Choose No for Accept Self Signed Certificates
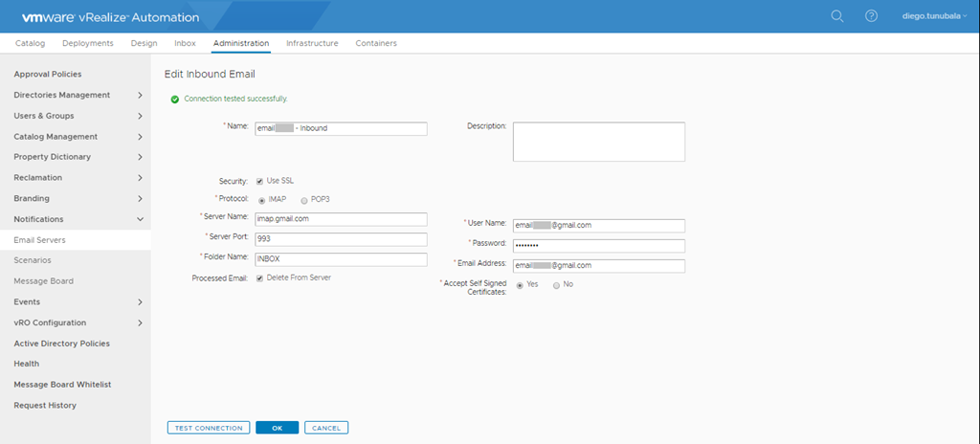980x444 pixels. 556,285
